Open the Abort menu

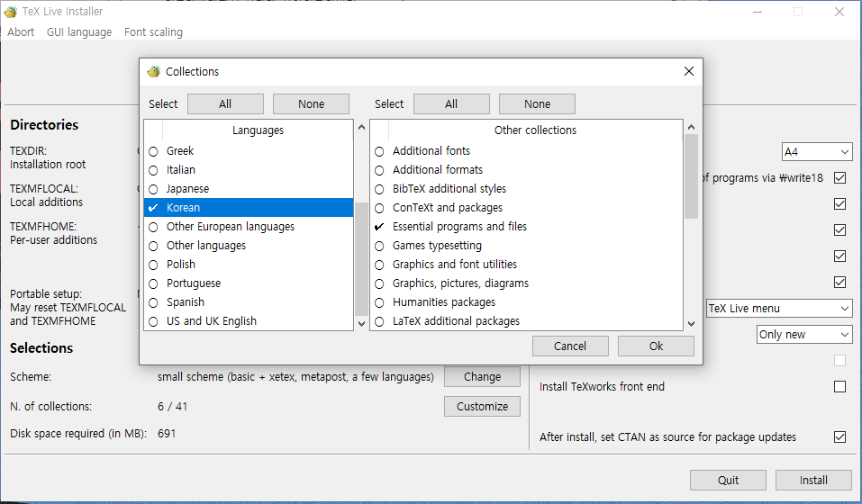tap(21, 32)
